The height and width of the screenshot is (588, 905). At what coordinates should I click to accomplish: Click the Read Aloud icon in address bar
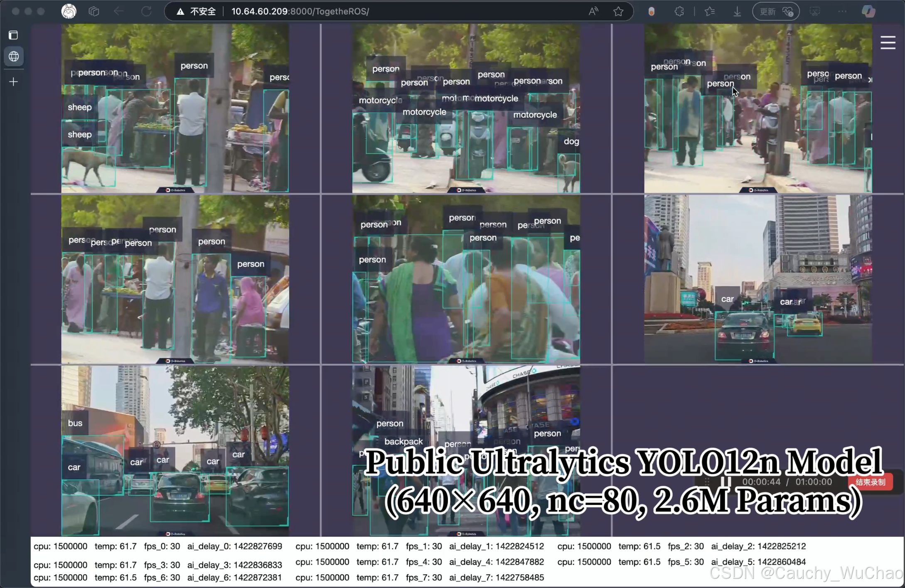tap(593, 11)
